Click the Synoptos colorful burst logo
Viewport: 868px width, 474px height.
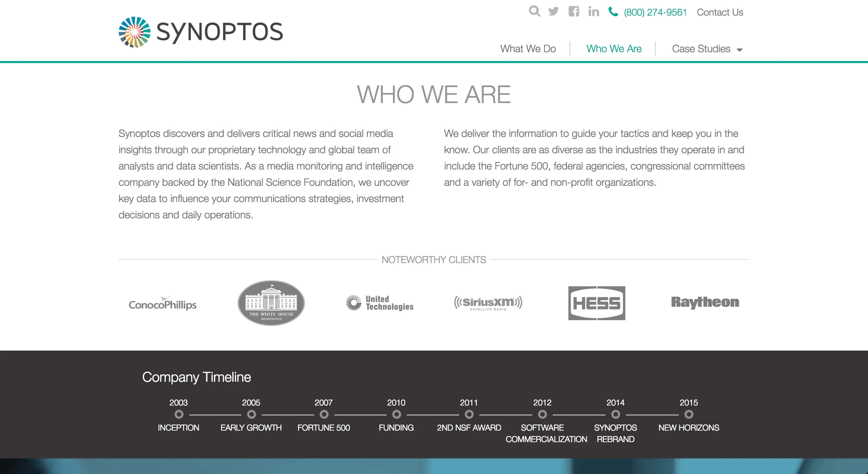[x=135, y=32]
